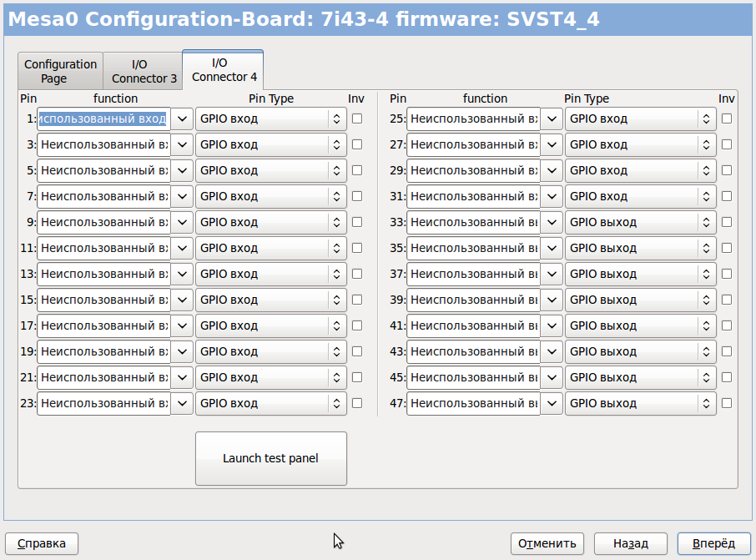756x560 pixels.
Task: Open Pin Type selector of pin 47
Action: pos(641,403)
